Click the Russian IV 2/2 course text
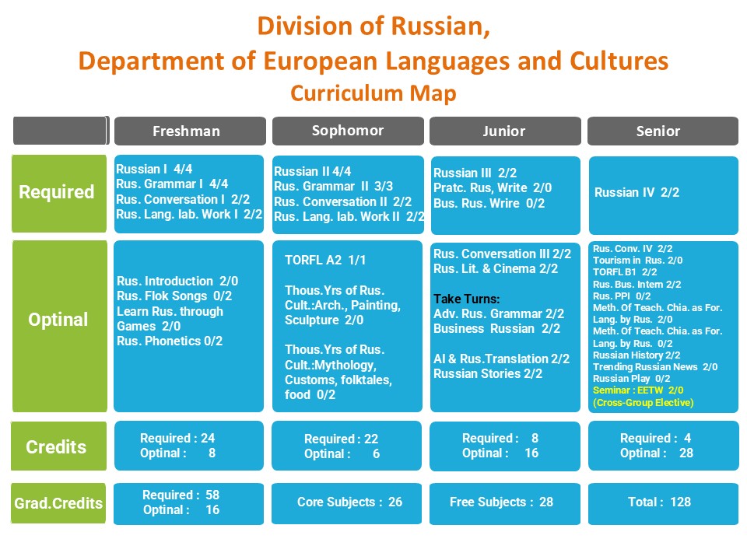747x560 pixels. point(637,193)
